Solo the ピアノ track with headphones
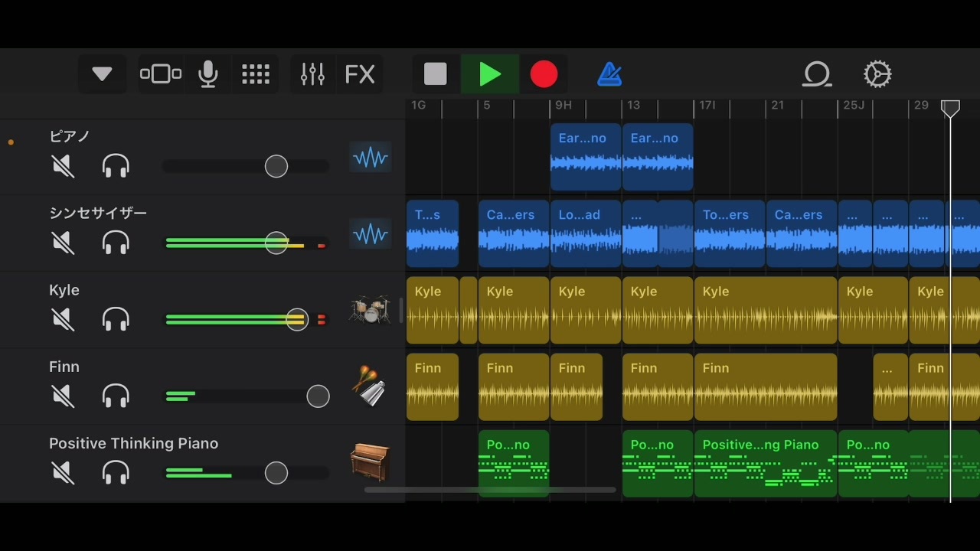980x551 pixels. click(116, 166)
